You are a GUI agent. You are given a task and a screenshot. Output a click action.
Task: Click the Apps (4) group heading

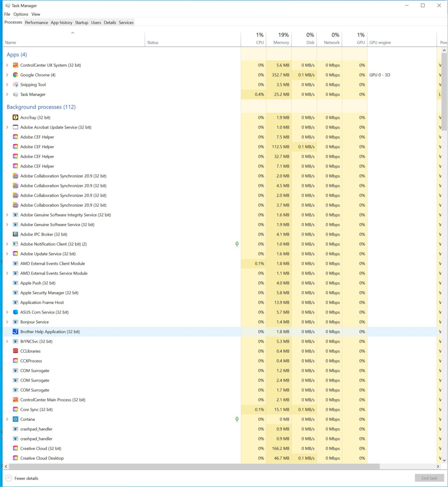pos(17,55)
